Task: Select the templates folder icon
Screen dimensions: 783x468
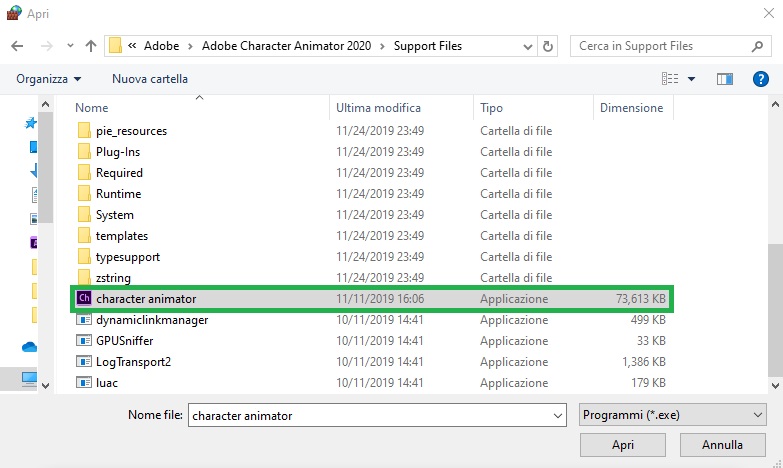Action: tap(84, 236)
